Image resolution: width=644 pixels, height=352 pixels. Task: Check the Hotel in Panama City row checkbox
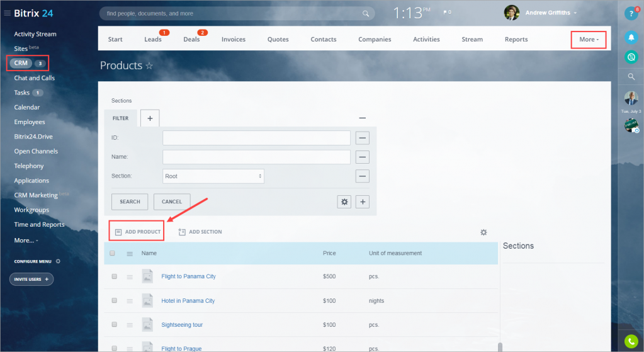(114, 300)
